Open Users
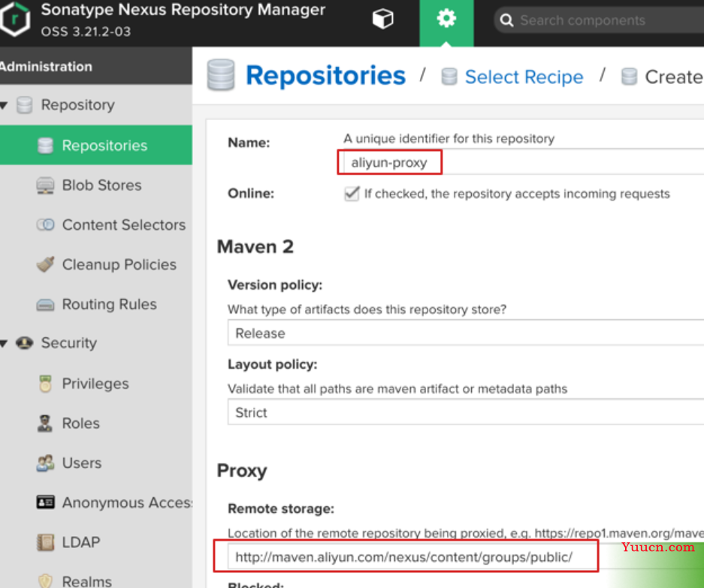The width and height of the screenshot is (704, 588). click(82, 463)
